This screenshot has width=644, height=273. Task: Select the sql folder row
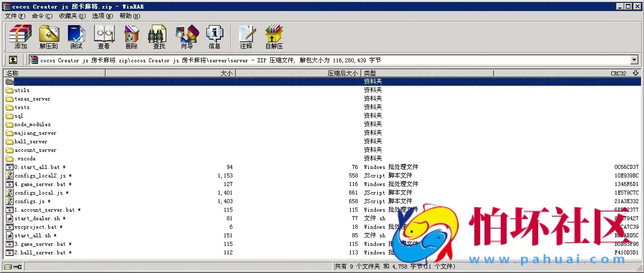pos(322,116)
